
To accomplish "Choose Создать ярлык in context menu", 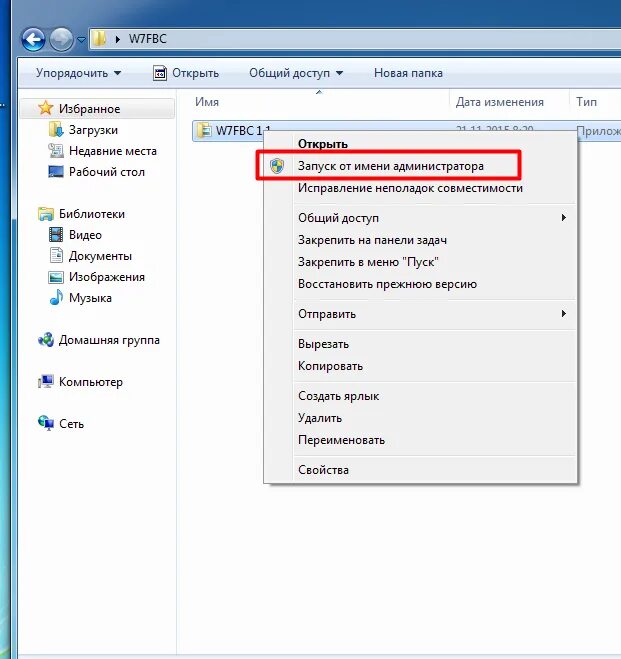I will point(338,396).
